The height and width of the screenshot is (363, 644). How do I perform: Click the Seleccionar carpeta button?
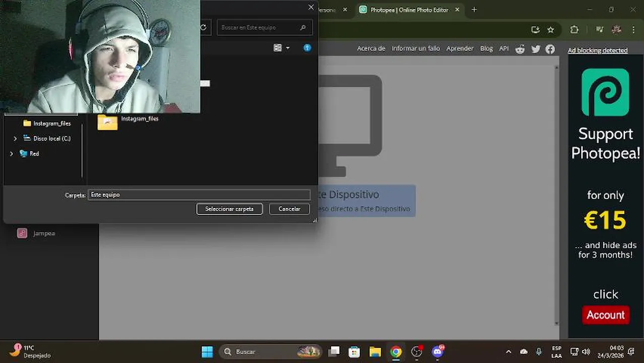coord(229,209)
